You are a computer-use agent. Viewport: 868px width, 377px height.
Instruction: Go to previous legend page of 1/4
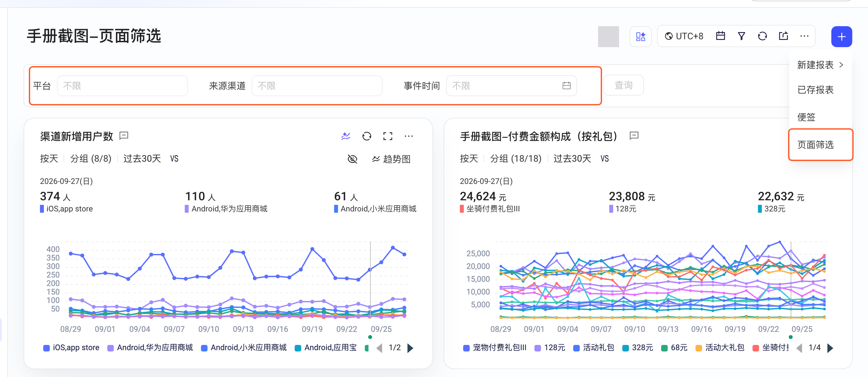[799, 348]
